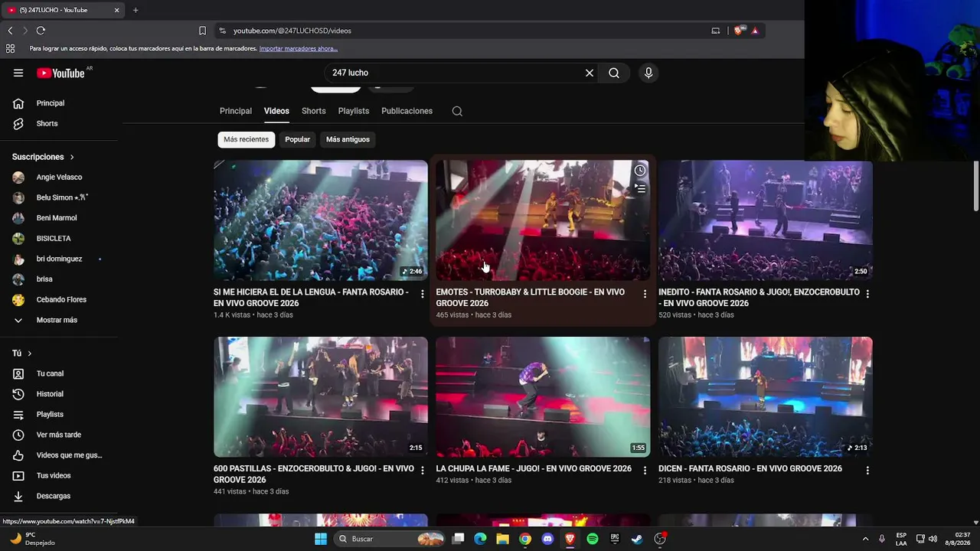Open LA CHUPA LA FAME video title
The width and height of the screenshot is (980, 551).
point(534,468)
